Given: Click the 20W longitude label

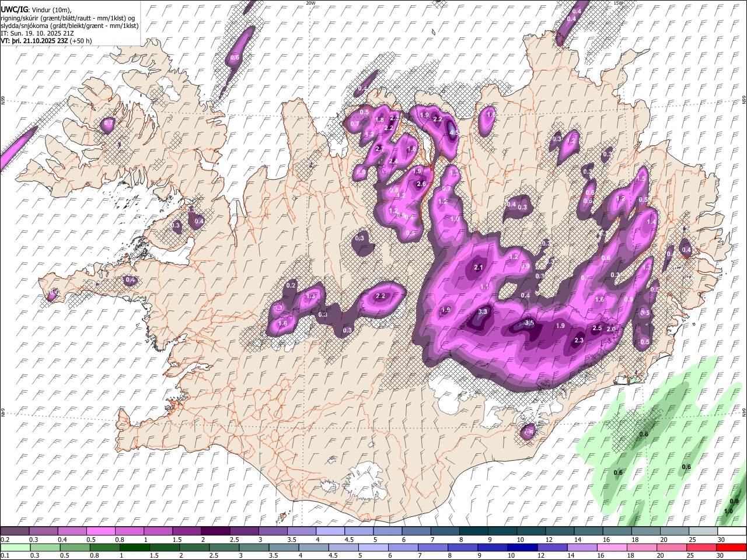Looking at the screenshot, I should [x=311, y=3].
